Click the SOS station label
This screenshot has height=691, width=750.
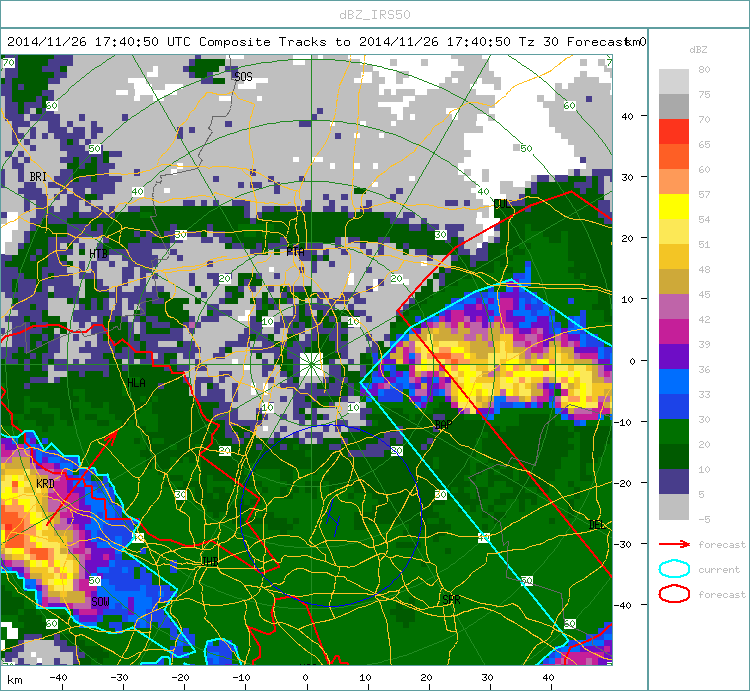pos(243,77)
